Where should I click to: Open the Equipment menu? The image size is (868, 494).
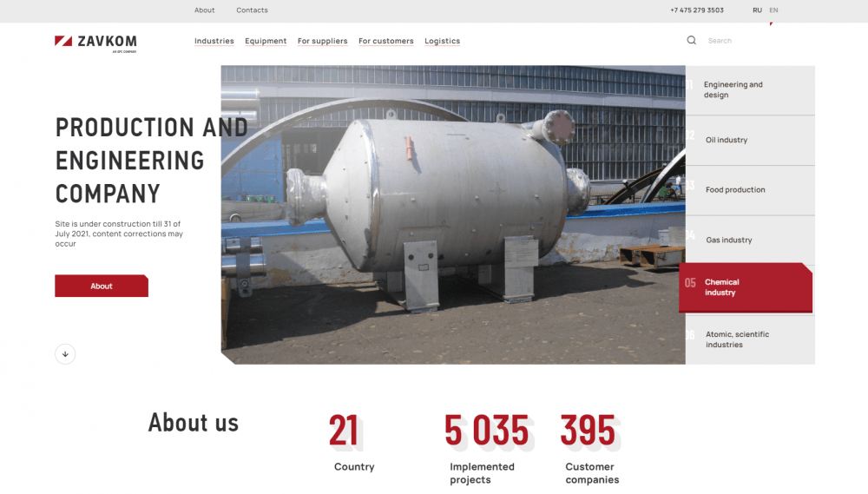pos(266,41)
